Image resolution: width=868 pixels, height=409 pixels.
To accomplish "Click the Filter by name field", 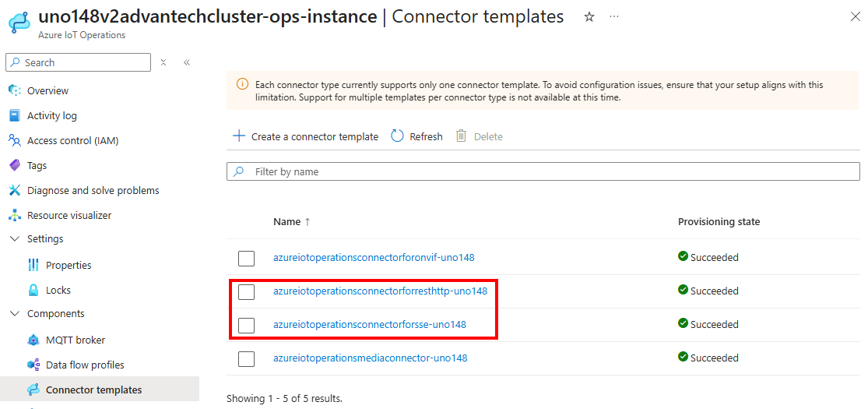I will pos(545,171).
